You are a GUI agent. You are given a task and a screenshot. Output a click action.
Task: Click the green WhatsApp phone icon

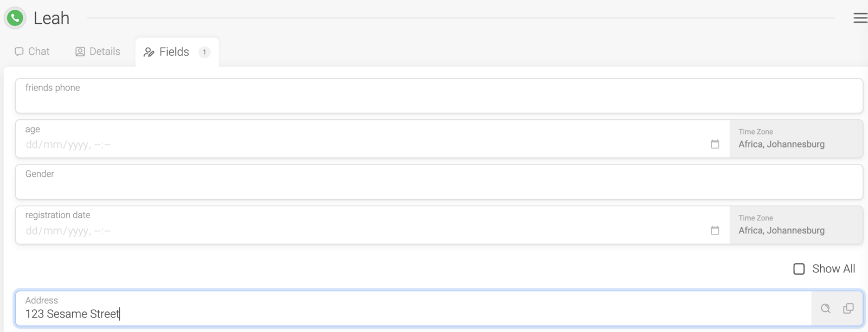[x=15, y=18]
